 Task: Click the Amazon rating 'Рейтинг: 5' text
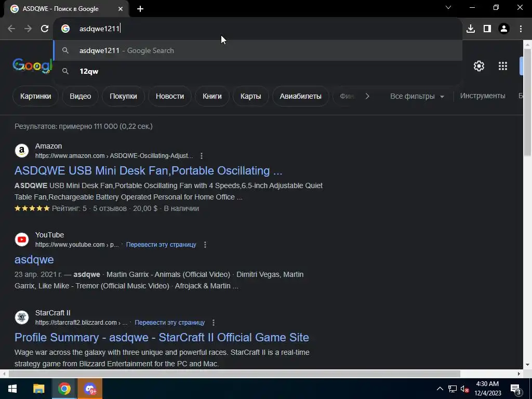pos(69,208)
